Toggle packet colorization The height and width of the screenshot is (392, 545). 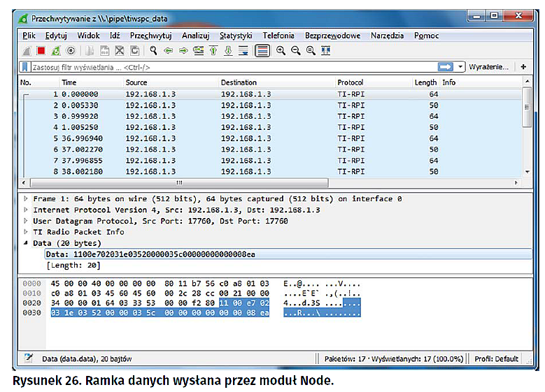pos(262,50)
